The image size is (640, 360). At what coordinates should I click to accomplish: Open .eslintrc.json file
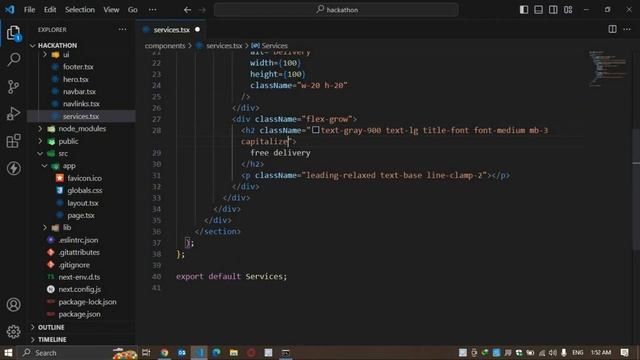tap(78, 240)
